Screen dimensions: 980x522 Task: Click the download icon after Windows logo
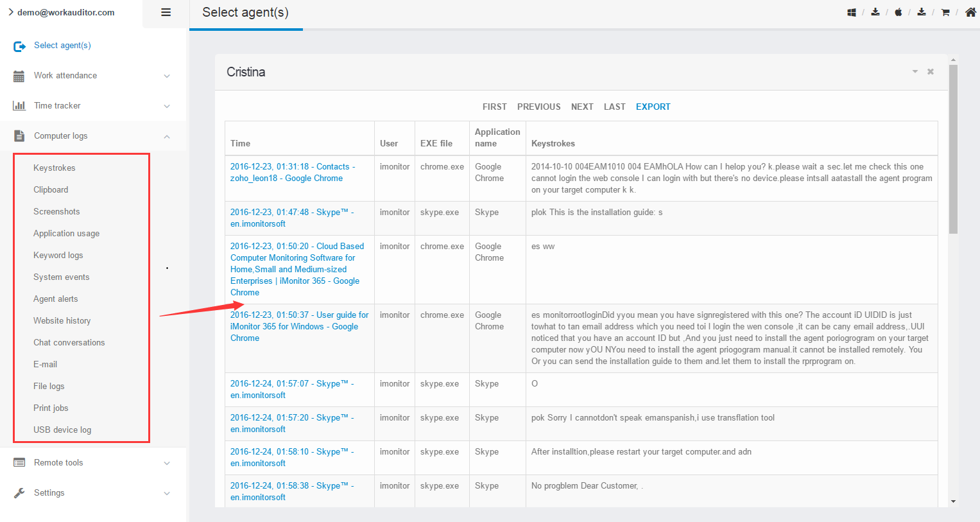click(875, 12)
